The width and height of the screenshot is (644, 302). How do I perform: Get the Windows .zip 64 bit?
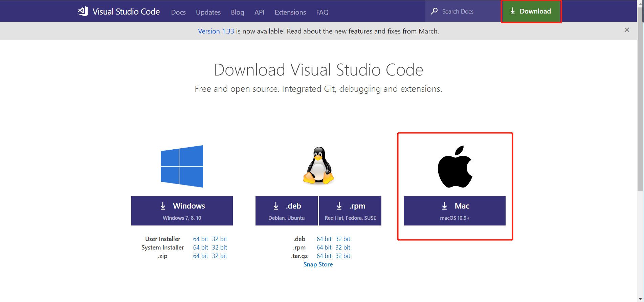pyautogui.click(x=201, y=256)
